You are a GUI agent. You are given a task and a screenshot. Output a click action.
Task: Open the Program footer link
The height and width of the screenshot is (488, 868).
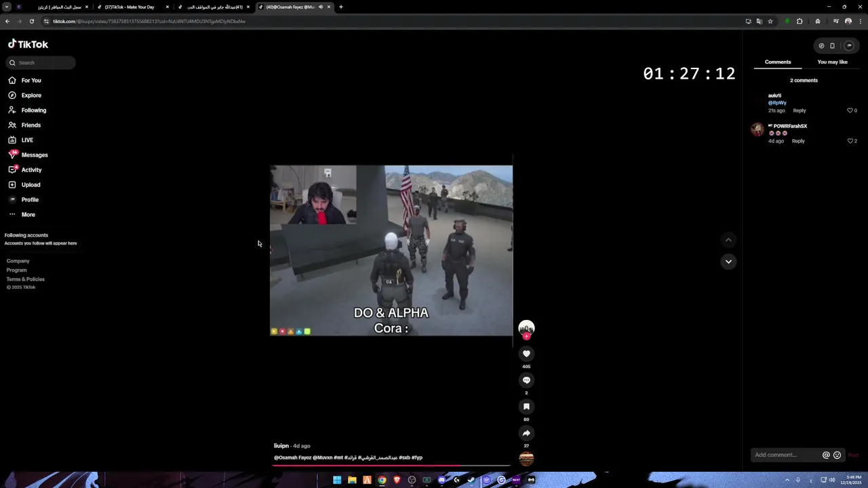point(16,270)
